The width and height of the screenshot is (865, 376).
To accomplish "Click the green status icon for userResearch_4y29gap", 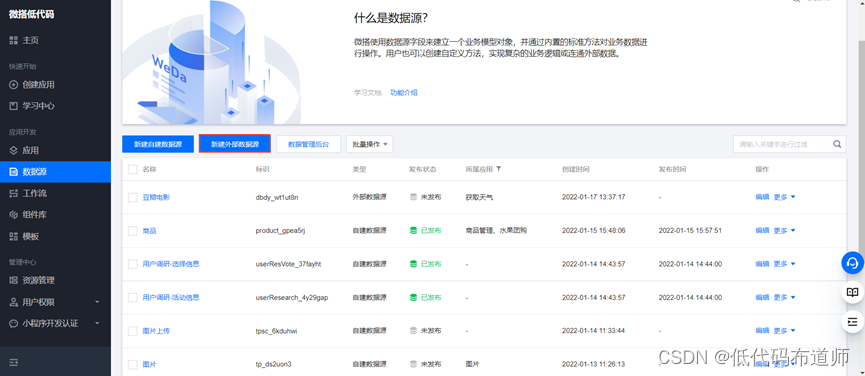I will pos(413,297).
